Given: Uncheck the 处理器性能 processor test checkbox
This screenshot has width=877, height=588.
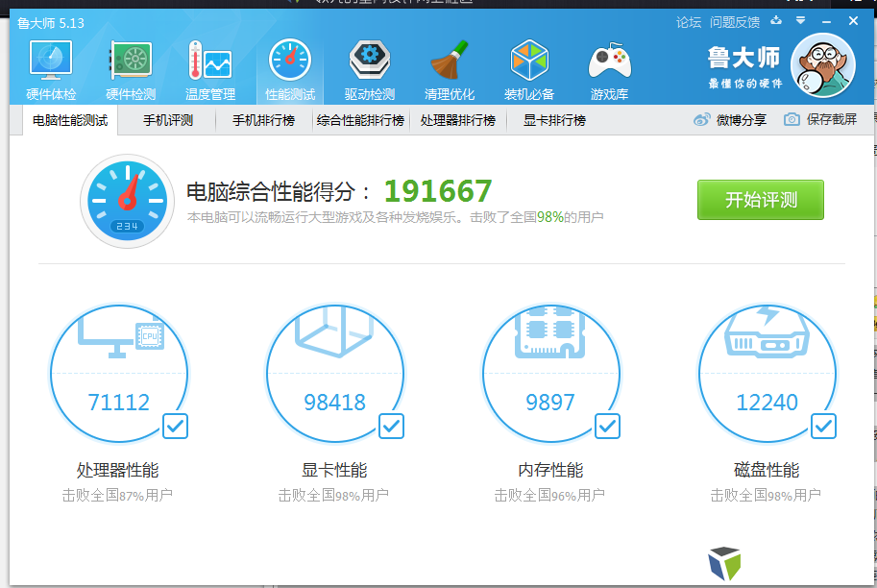Looking at the screenshot, I should pos(175,426).
